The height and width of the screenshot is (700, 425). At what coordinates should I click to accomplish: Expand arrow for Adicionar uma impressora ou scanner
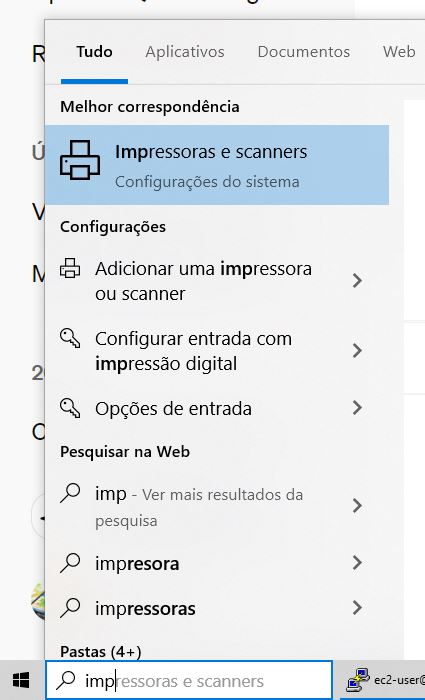(357, 280)
